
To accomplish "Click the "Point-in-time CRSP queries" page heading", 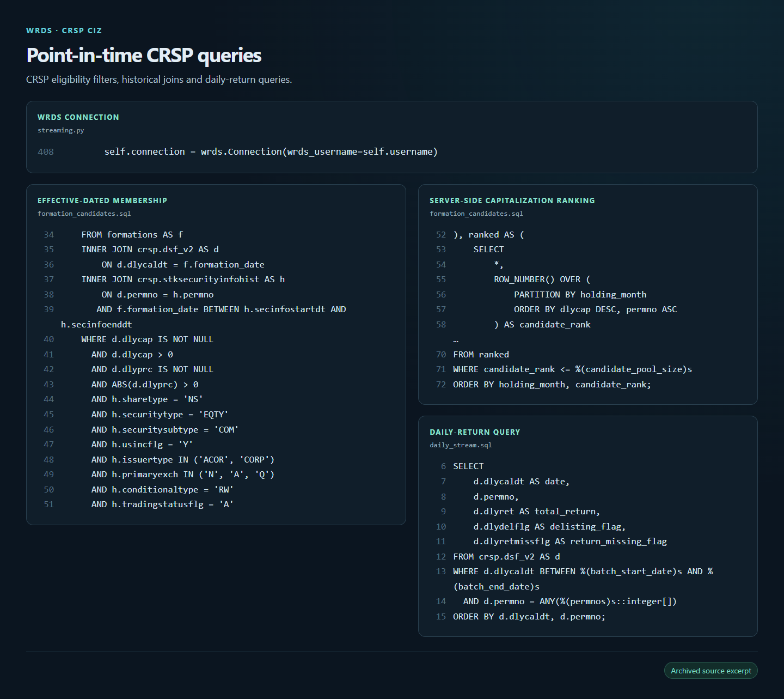I will (x=144, y=55).
